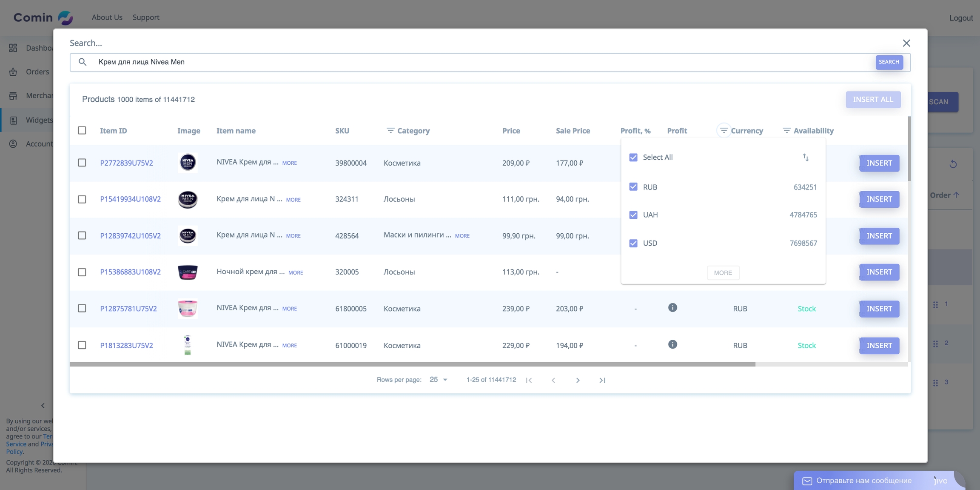The width and height of the screenshot is (980, 490).
Task: Open Merchants store icon in sidebar
Action: [13, 95]
